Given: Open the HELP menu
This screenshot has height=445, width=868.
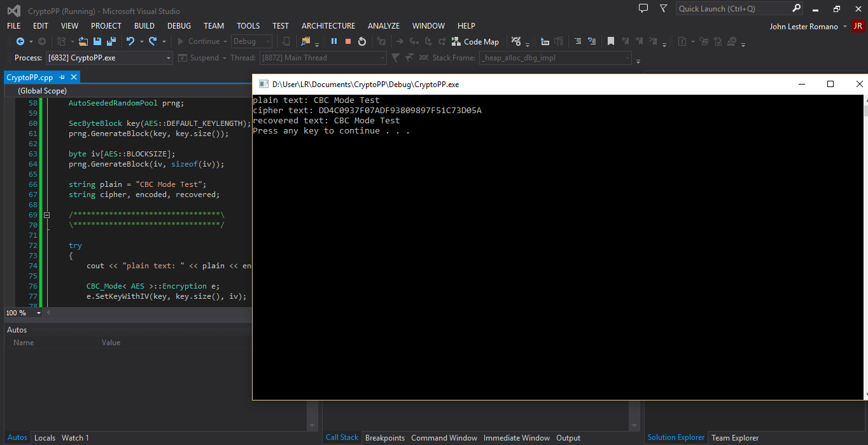Looking at the screenshot, I should (466, 26).
